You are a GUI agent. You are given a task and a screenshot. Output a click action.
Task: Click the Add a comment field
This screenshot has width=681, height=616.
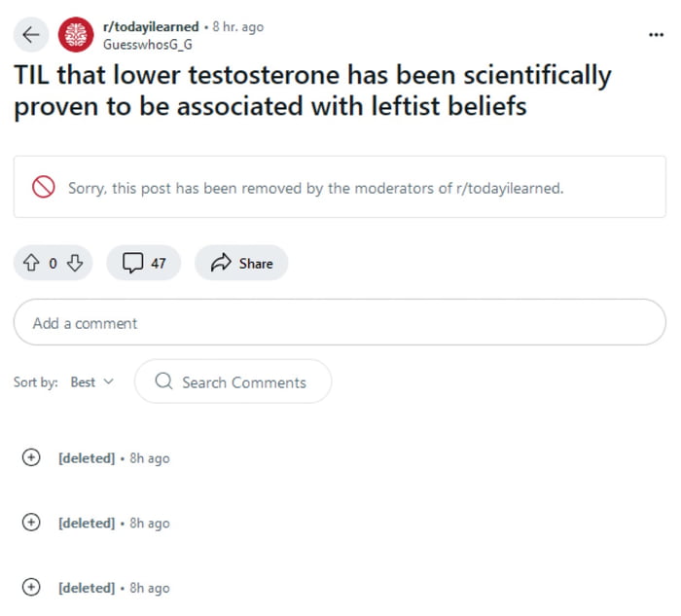(339, 323)
